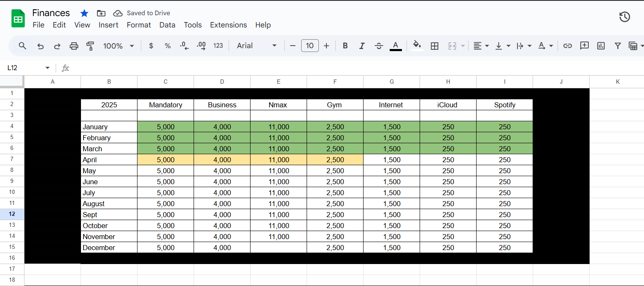Activate the Paint format roller
This screenshot has height=286, width=644.
point(90,46)
